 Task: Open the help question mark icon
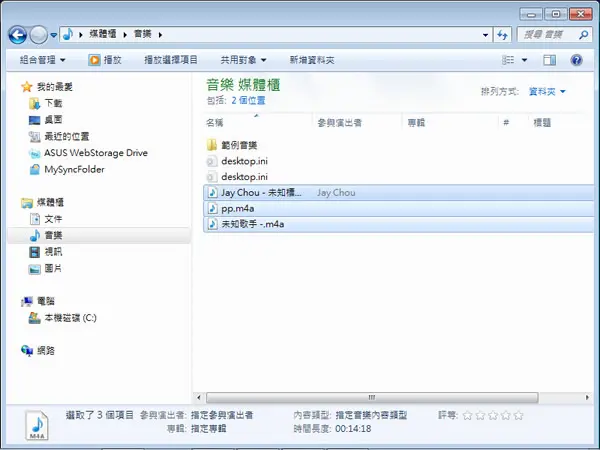[576, 60]
